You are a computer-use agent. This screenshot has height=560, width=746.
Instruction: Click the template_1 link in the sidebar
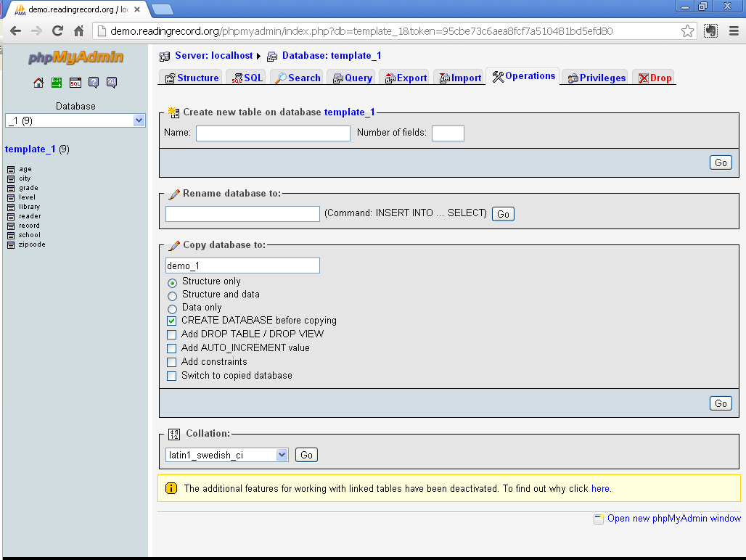coord(30,149)
